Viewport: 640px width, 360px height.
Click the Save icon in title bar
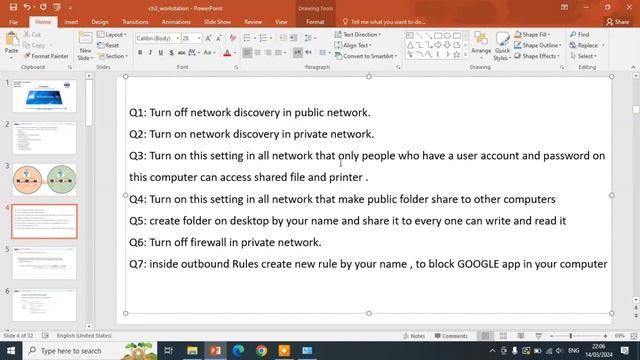point(13,7)
